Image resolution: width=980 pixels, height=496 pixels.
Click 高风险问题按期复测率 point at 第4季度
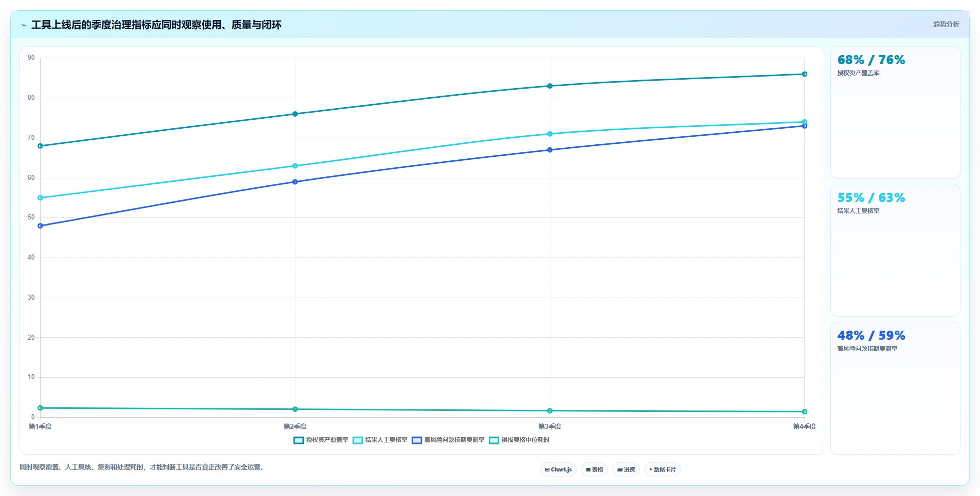coord(804,126)
